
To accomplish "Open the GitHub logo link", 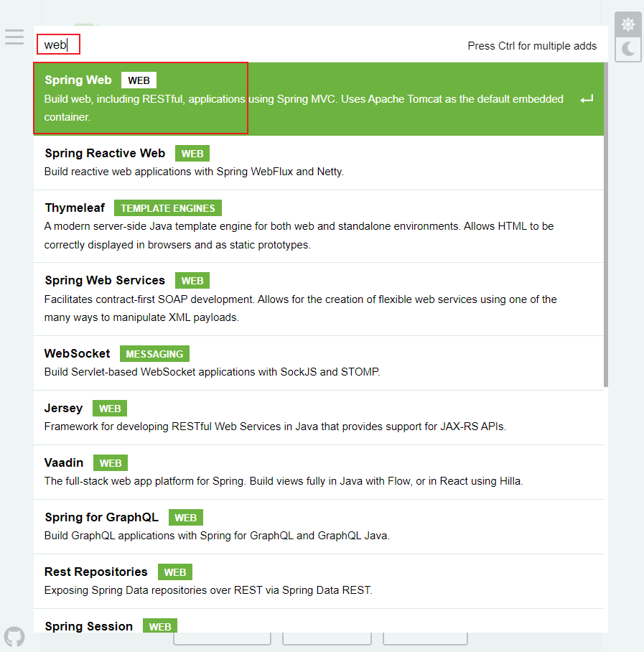I will [x=14, y=637].
